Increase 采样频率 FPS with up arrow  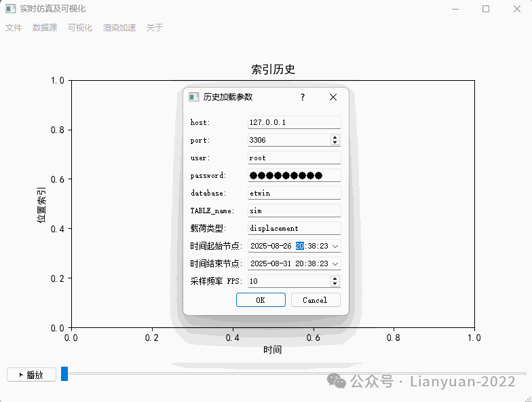tap(335, 278)
